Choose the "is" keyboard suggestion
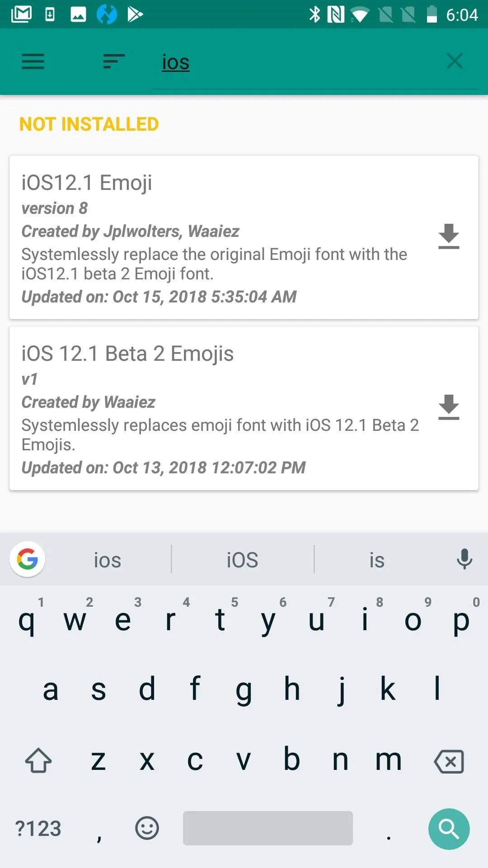 [x=377, y=560]
